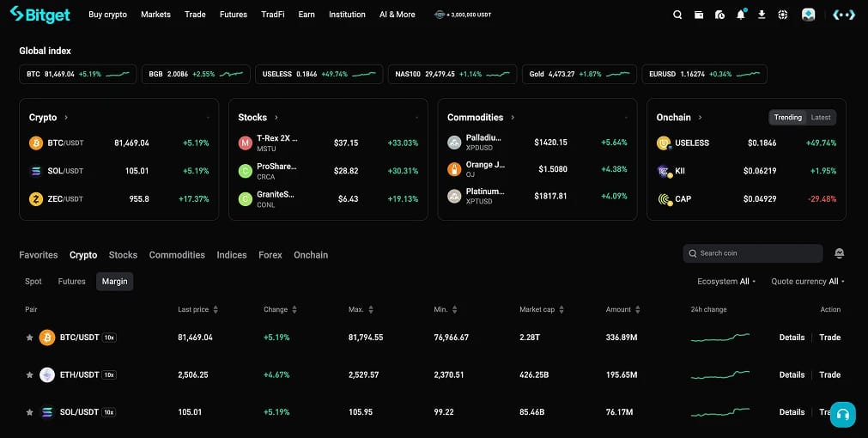Click the Solana coin icon in table
868x438 pixels.
tap(47, 412)
